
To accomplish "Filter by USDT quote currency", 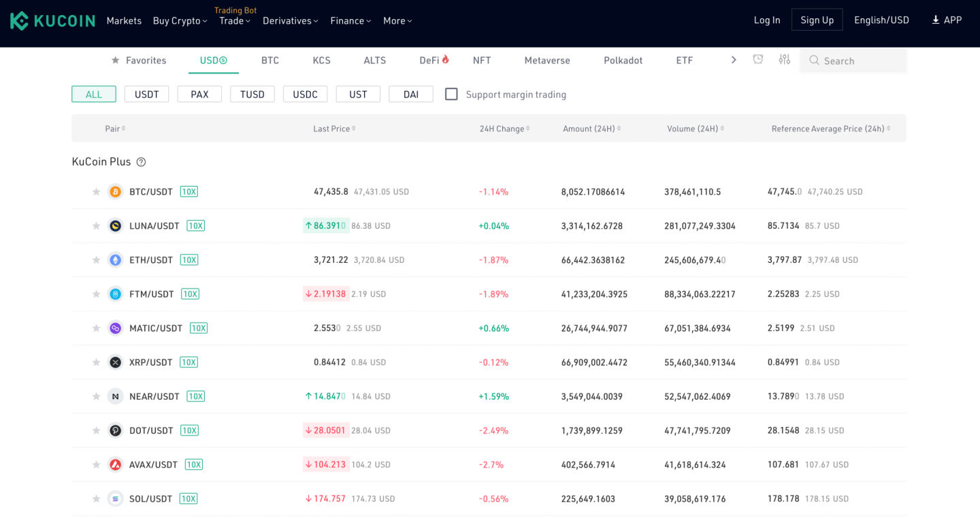I will tap(146, 94).
